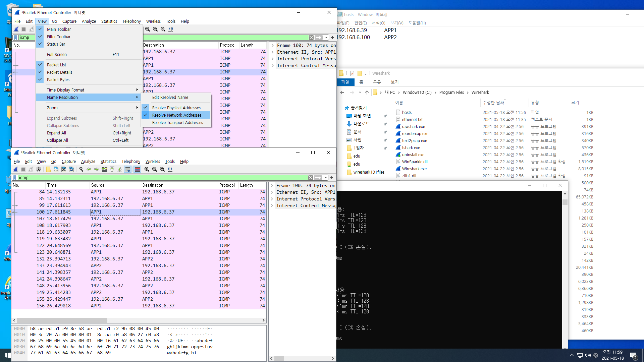This screenshot has height=362, width=644.
Task: Click the close capture file icon
Action: pyautogui.click(x=64, y=169)
